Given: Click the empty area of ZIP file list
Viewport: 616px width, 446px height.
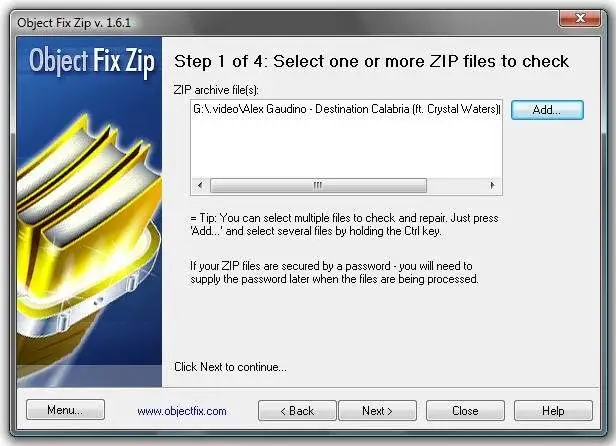Looking at the screenshot, I should [346, 147].
